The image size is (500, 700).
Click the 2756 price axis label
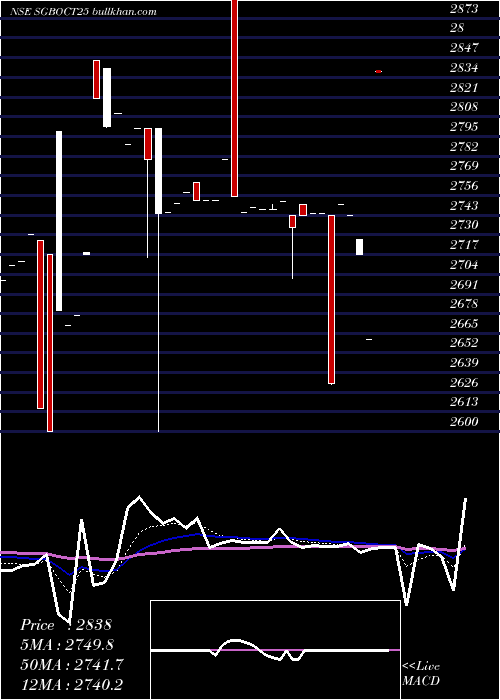464,186
